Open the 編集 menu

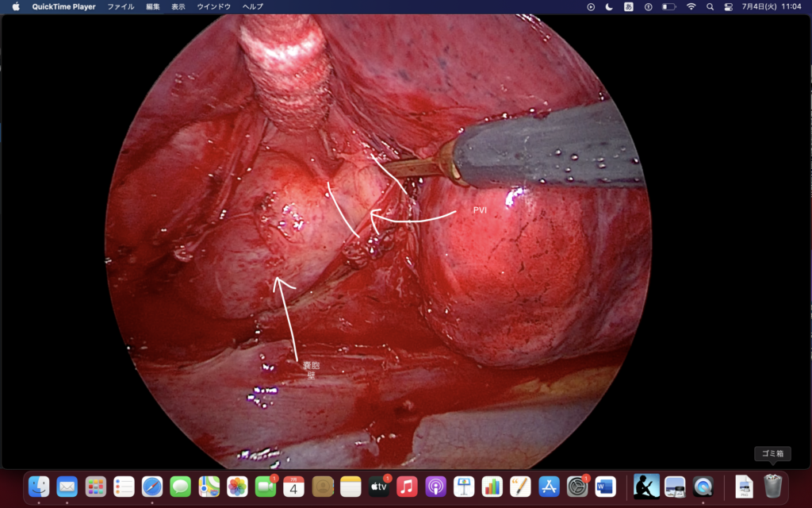coord(153,6)
